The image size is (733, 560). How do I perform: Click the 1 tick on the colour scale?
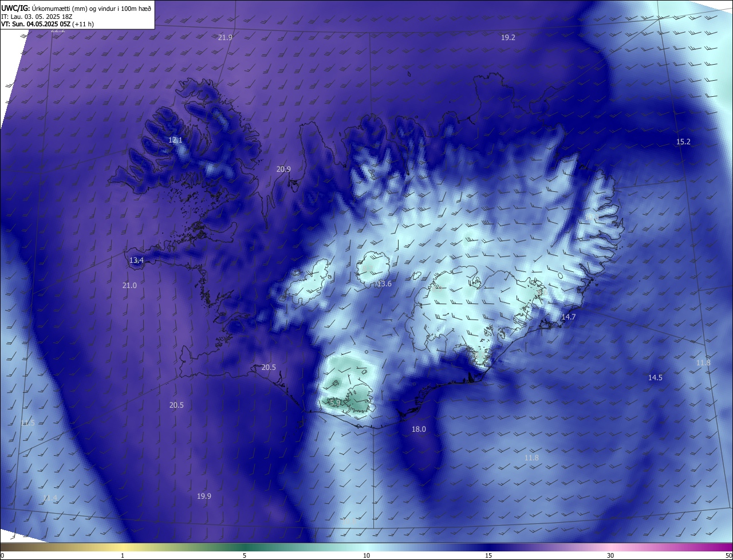pyautogui.click(x=123, y=555)
